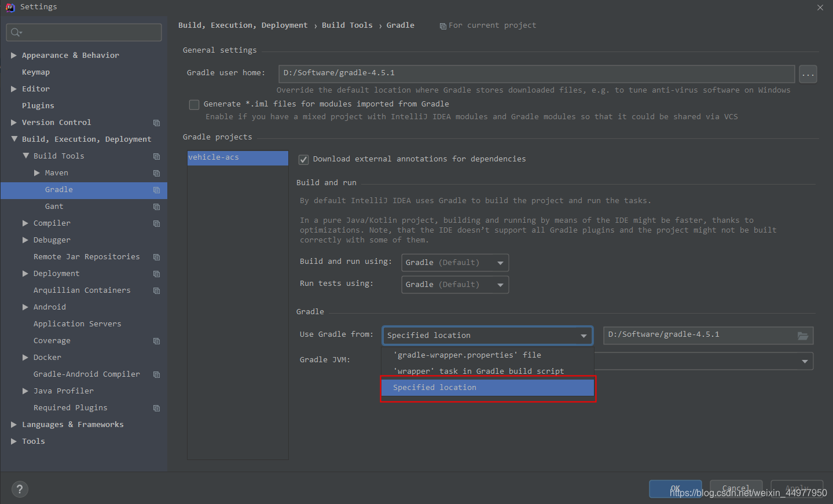Click the Apply button

pyautogui.click(x=797, y=489)
